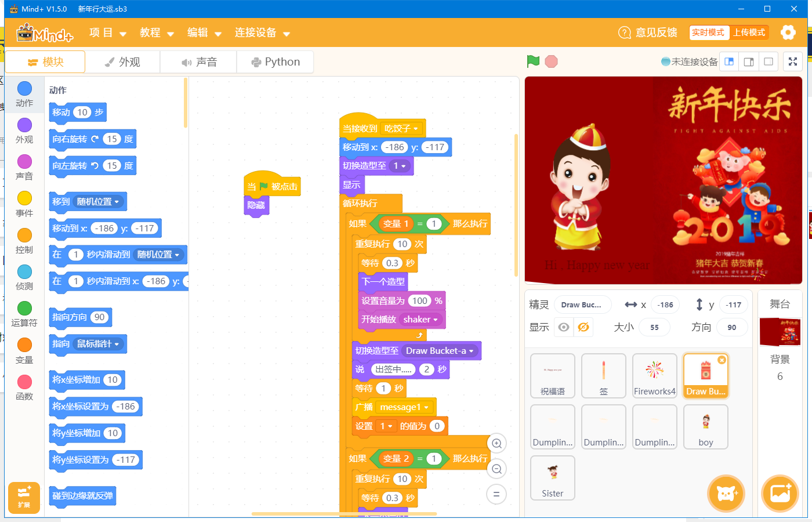Switch to the 模块 blocks tab
Viewport: 812px width, 522px height.
click(x=45, y=62)
